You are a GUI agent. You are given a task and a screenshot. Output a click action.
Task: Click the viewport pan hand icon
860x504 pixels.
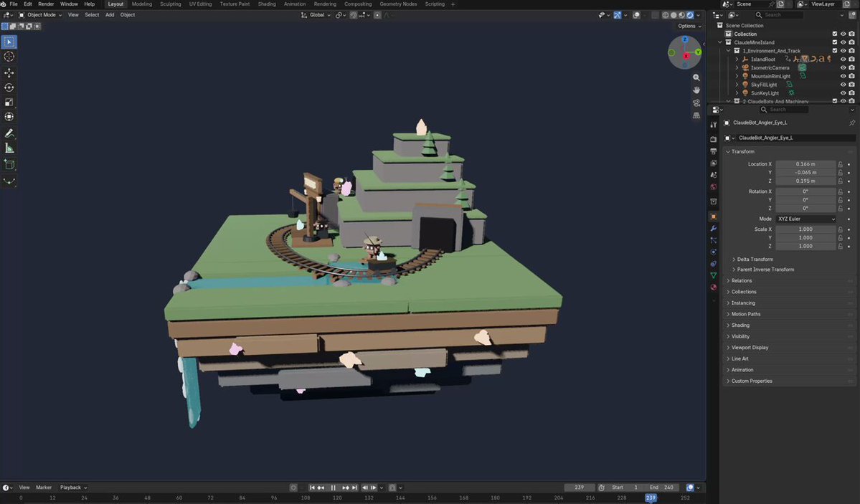[x=696, y=90]
